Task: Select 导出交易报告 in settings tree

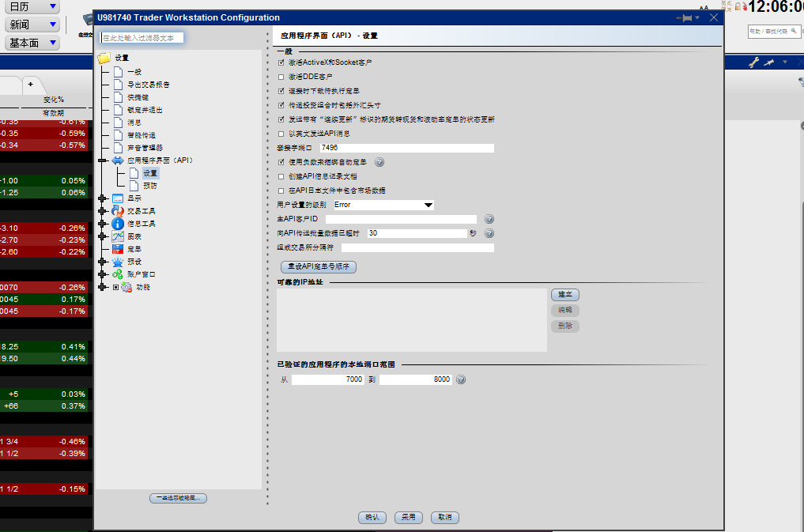Action: (148, 85)
